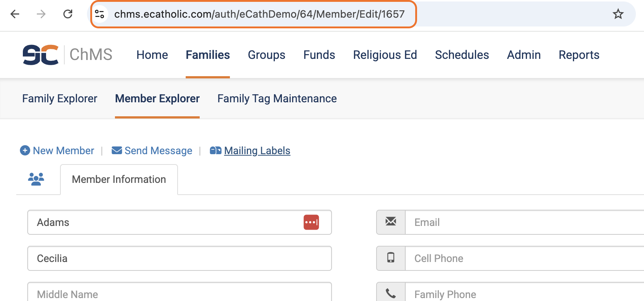Click the SC ChMS logo
The height and width of the screenshot is (301, 644).
(x=67, y=55)
